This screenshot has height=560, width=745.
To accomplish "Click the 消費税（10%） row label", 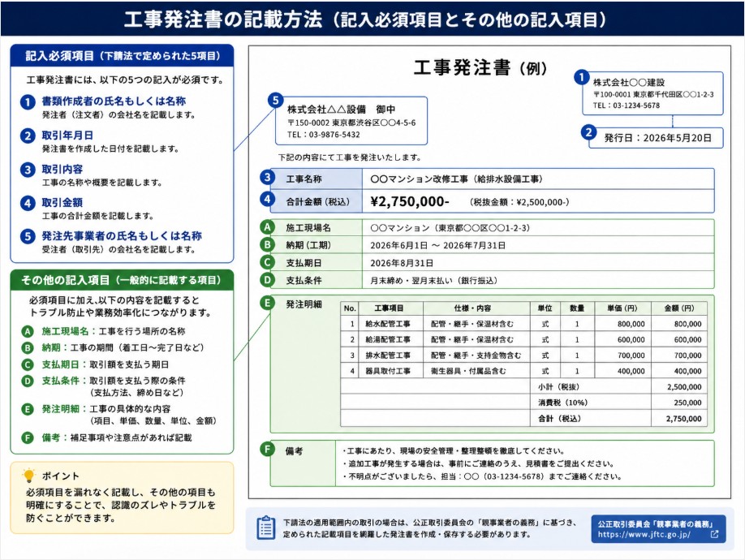I will [x=562, y=403].
